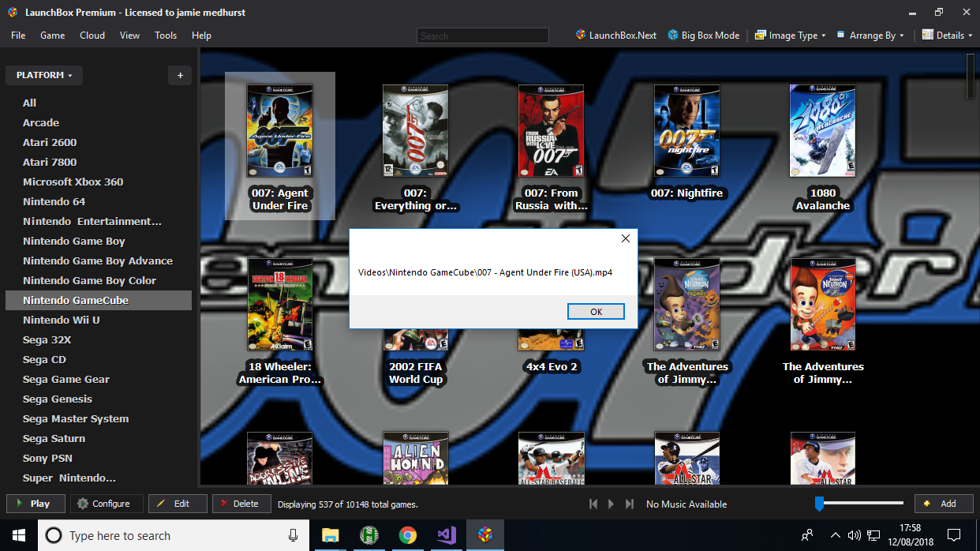Select the 18 Wheeler: American Pro box art
980x551 pixels.
pyautogui.click(x=280, y=305)
